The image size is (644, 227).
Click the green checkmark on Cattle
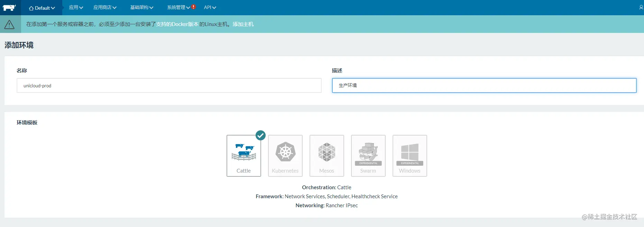click(x=261, y=135)
